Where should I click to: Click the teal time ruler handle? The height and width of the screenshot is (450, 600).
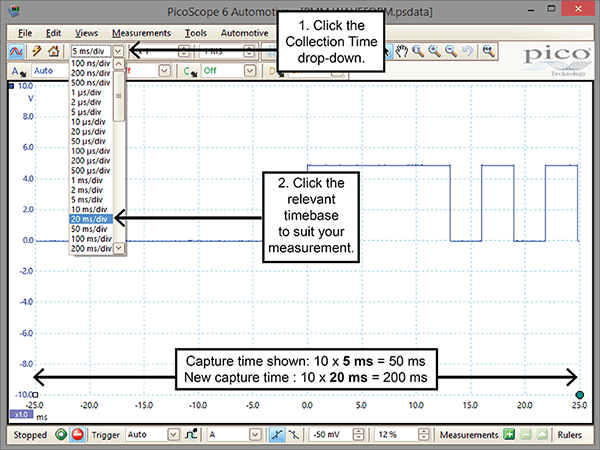579,395
